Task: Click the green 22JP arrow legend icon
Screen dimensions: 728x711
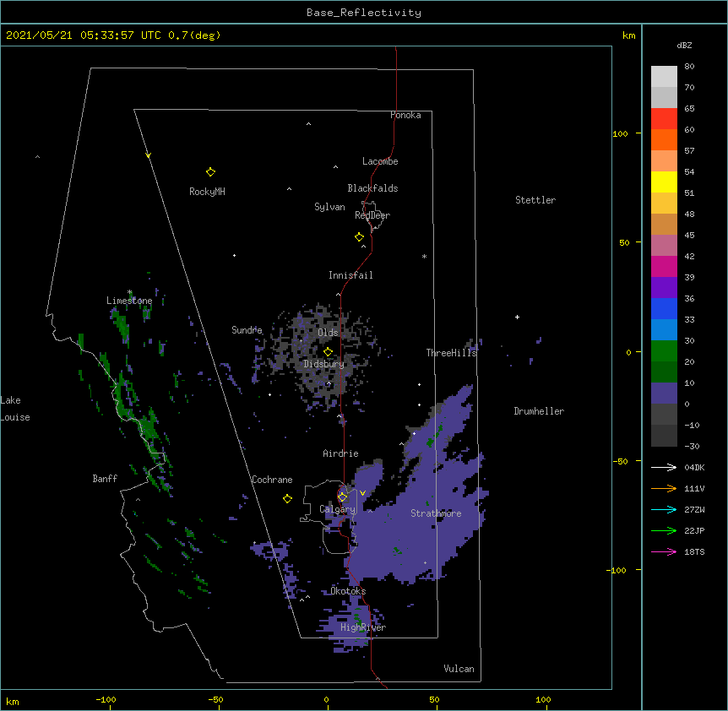Action: pos(664,530)
